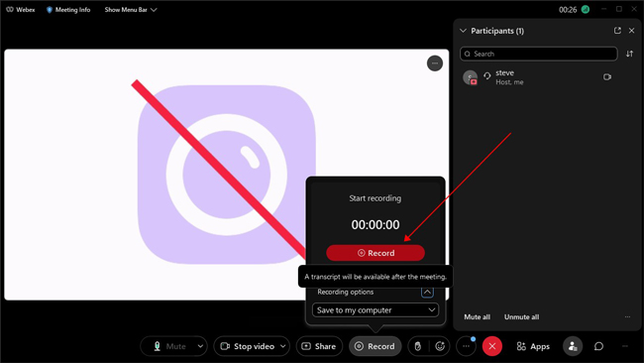Collapse Recording options with chevron

pos(427,292)
